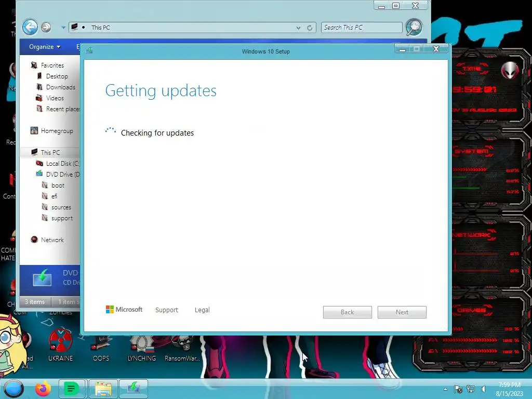532x399 pixels.
Task: Open Downloads under Favorites
Action: [60, 87]
